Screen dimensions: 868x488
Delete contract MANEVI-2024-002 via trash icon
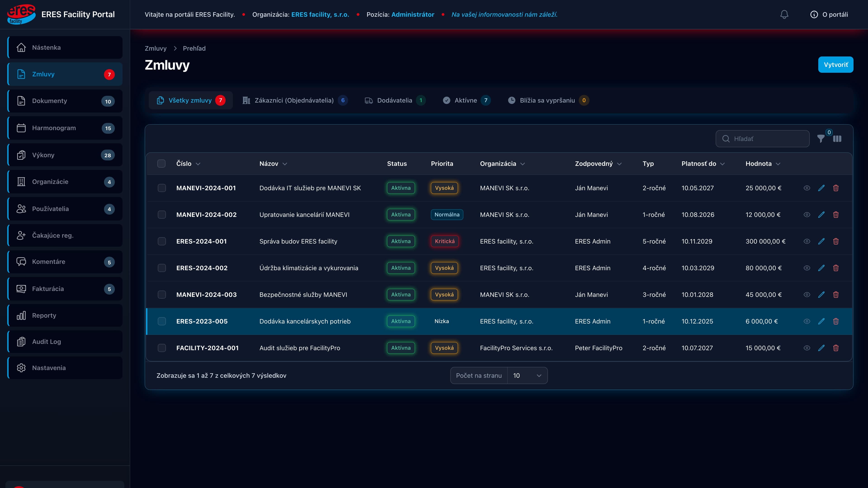point(836,215)
